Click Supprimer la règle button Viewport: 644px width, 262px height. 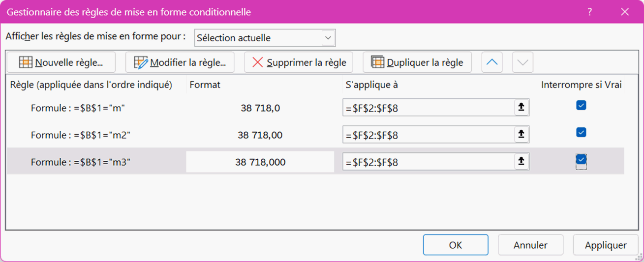pos(299,62)
